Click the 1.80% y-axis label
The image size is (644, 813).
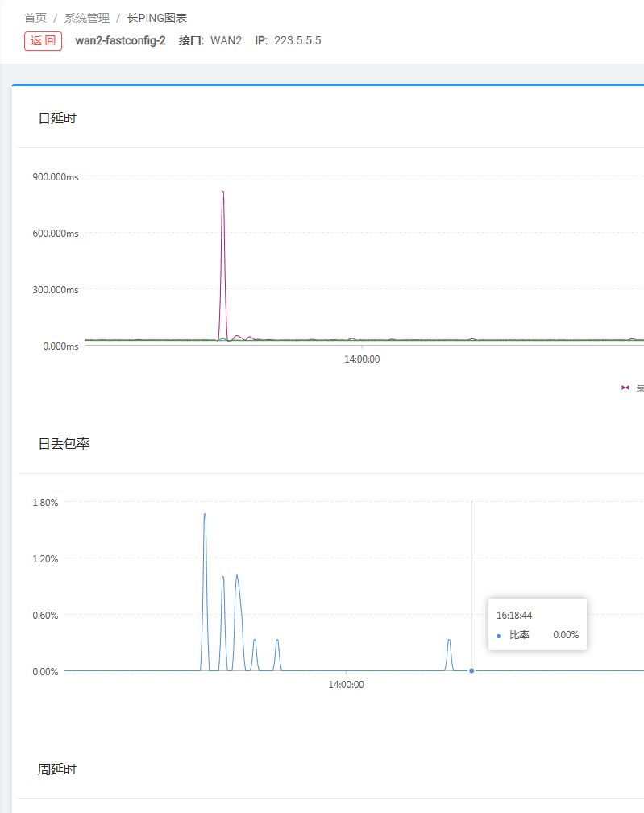click(x=45, y=502)
